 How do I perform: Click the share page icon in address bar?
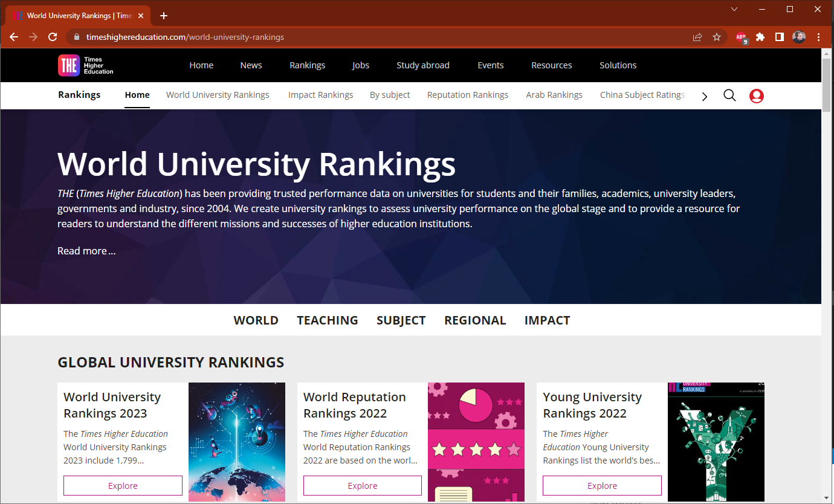click(x=697, y=37)
